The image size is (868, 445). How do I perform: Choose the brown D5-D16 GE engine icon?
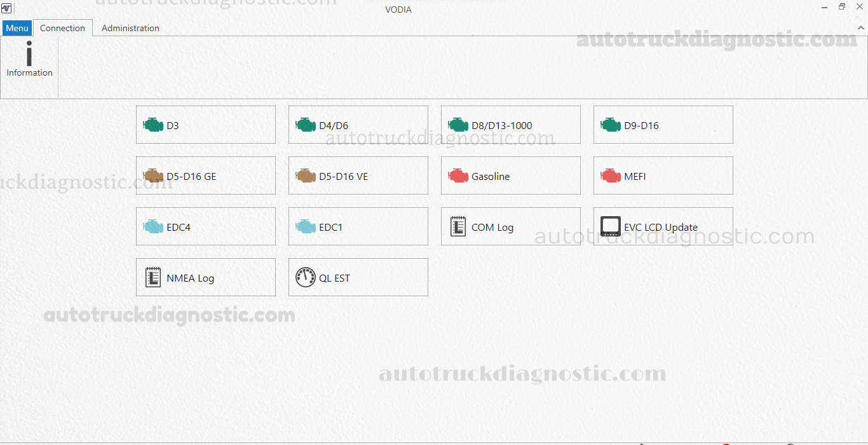(x=153, y=175)
